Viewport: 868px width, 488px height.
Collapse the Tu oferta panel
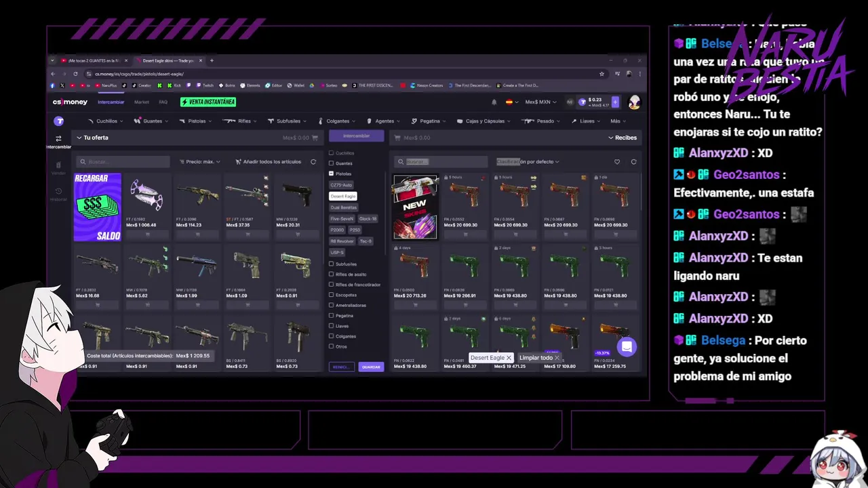tap(92, 138)
